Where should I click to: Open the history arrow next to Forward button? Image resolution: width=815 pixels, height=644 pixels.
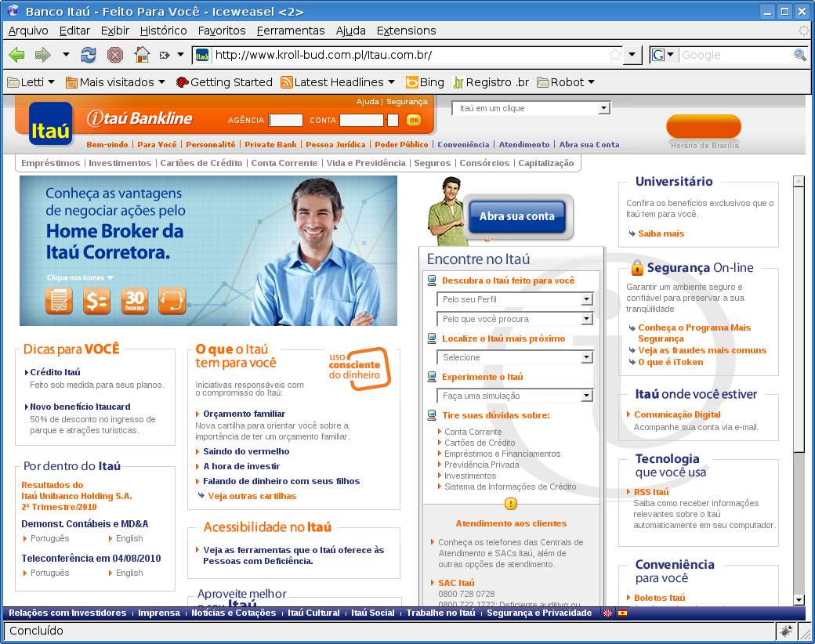tap(66, 54)
